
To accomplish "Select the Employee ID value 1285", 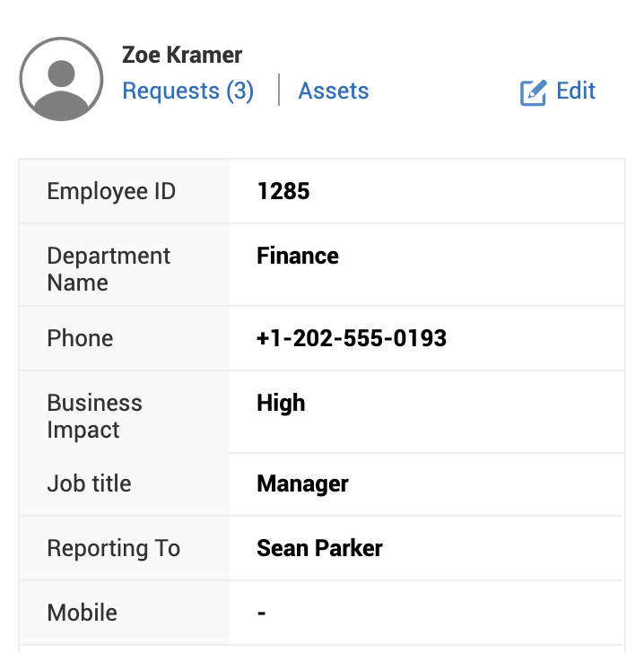I will tap(283, 191).
